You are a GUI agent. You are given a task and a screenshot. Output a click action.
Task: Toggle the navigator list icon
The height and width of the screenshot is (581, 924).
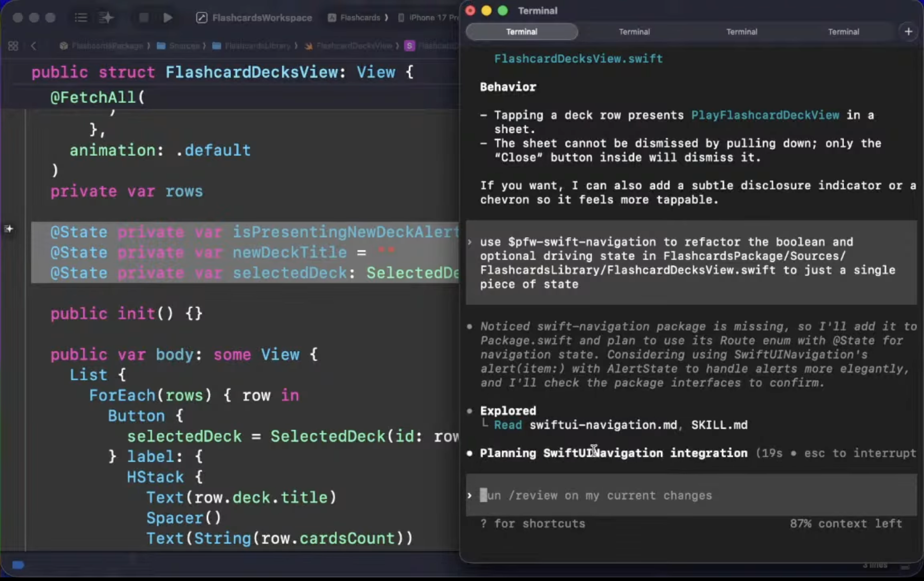pos(81,18)
